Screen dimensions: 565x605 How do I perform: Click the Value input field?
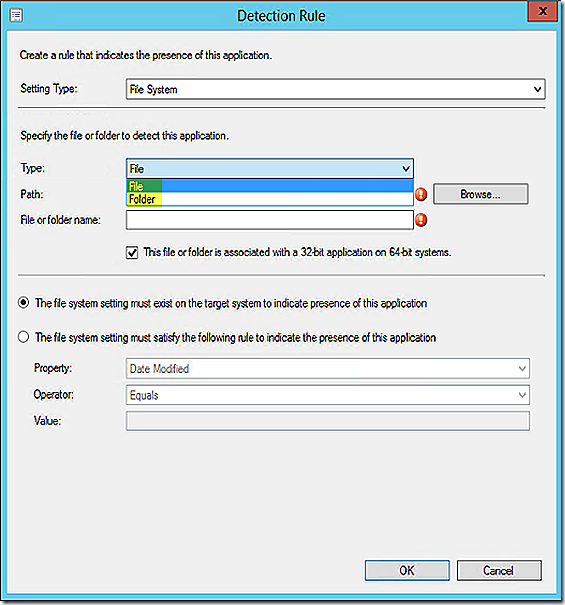328,421
